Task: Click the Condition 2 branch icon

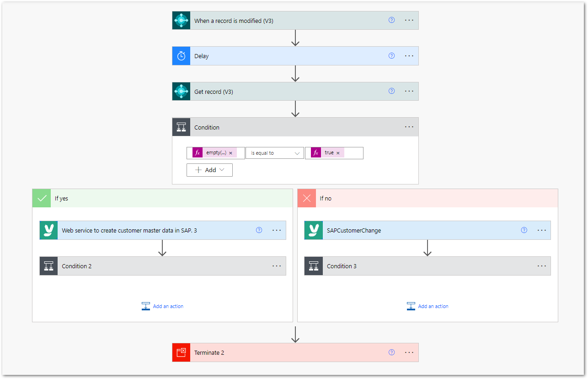Action: (48, 266)
